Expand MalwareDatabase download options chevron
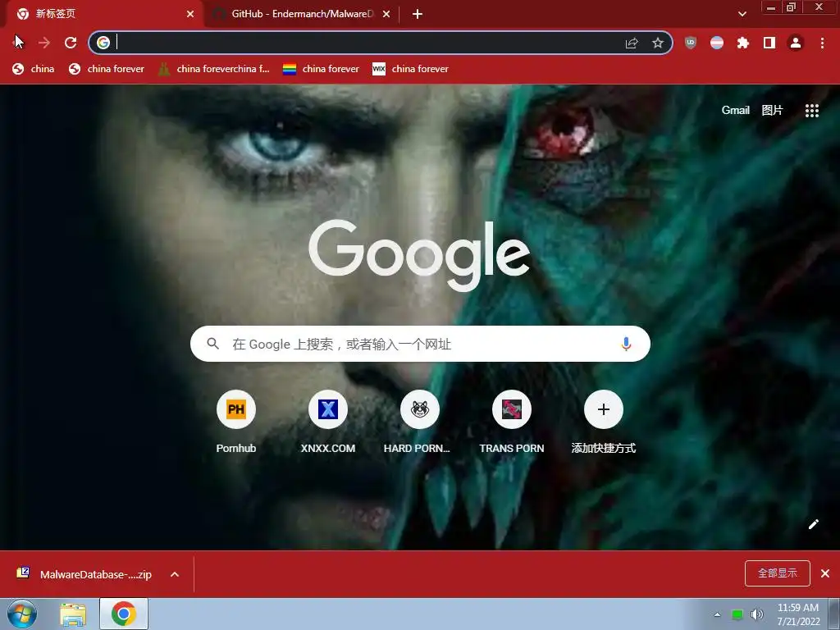 click(x=175, y=574)
